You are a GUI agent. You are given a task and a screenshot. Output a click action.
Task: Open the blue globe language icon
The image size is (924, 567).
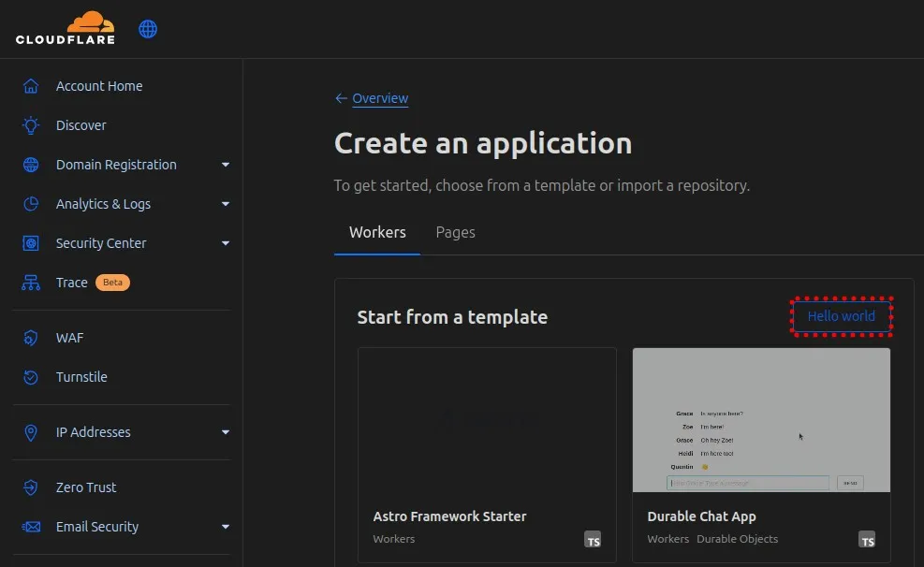pyautogui.click(x=148, y=29)
